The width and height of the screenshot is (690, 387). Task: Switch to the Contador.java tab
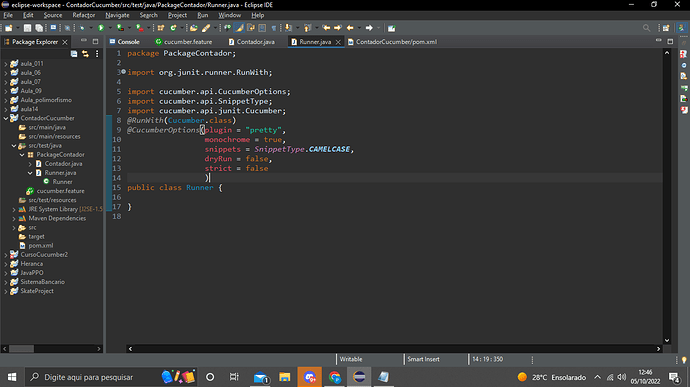(x=251, y=42)
